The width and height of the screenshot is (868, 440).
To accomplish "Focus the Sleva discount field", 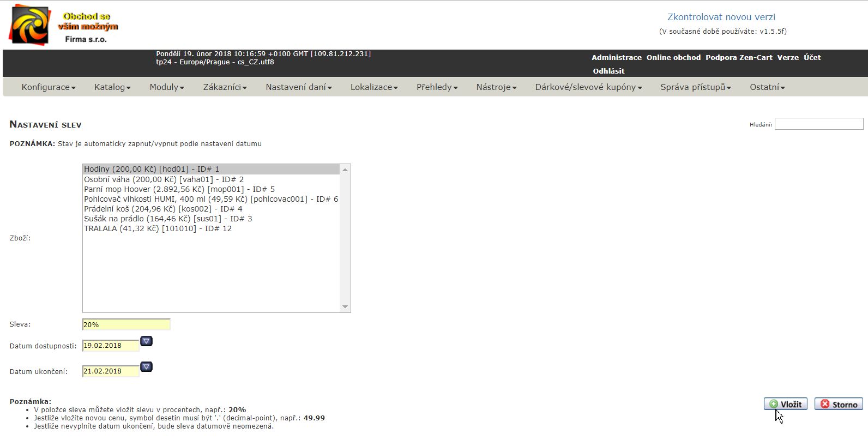I will point(126,324).
